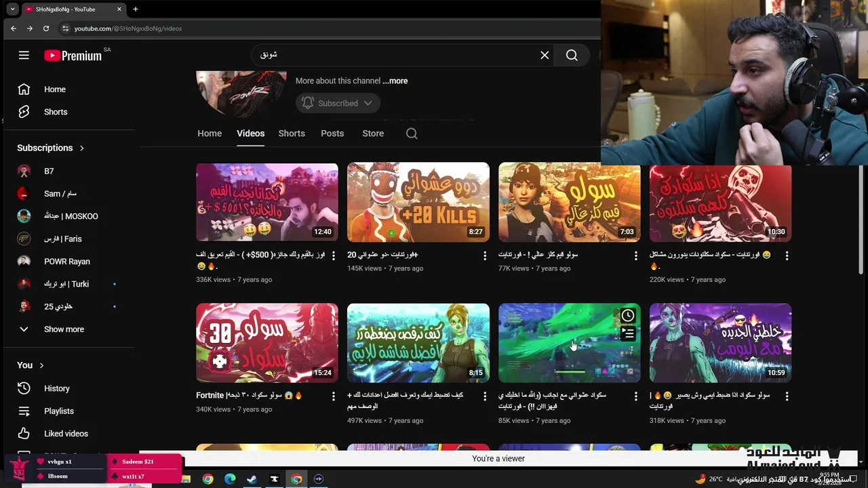
Task: Open options for the +20 Kills video
Action: point(484,256)
